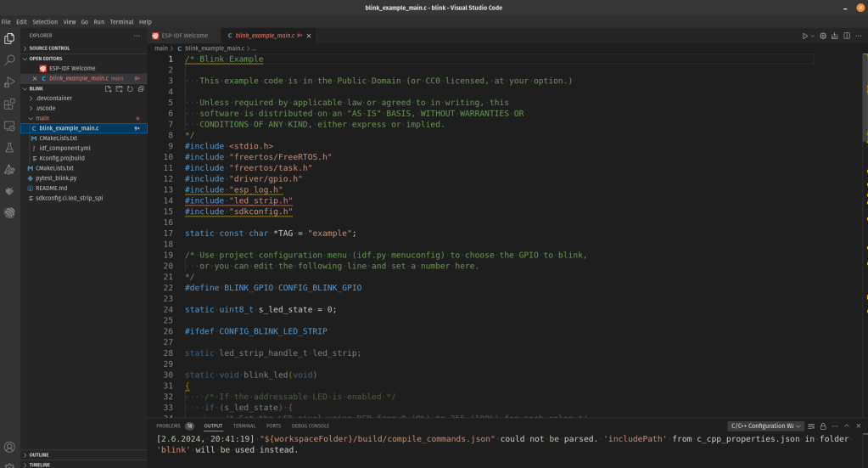The height and width of the screenshot is (468, 868).
Task: Click the New File icon in BLINK header
Action: coord(108,88)
